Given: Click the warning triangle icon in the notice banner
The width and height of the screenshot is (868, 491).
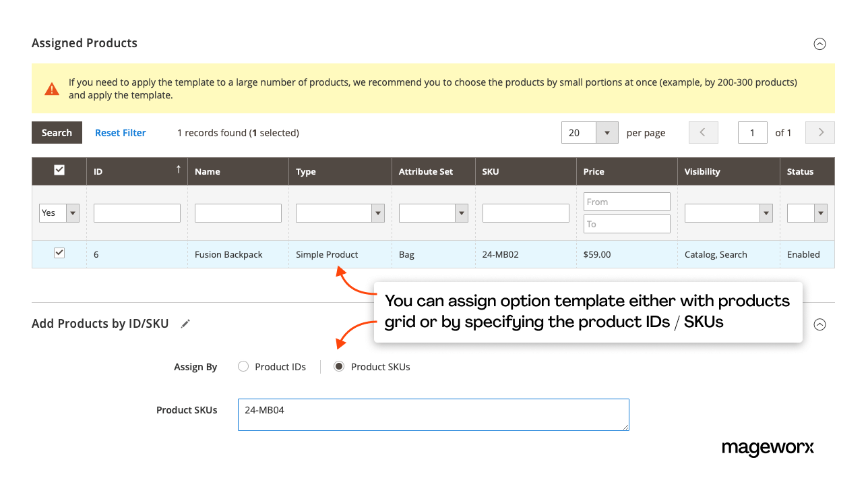Looking at the screenshot, I should [x=52, y=88].
